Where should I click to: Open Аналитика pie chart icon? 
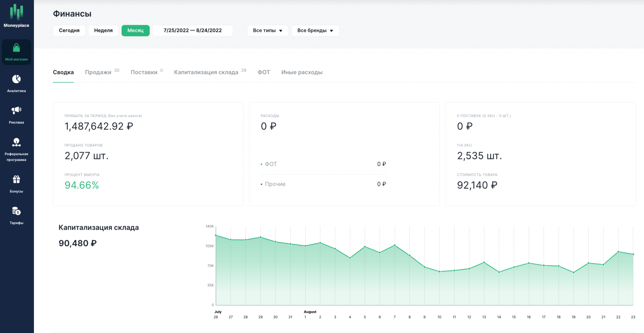coord(16,79)
